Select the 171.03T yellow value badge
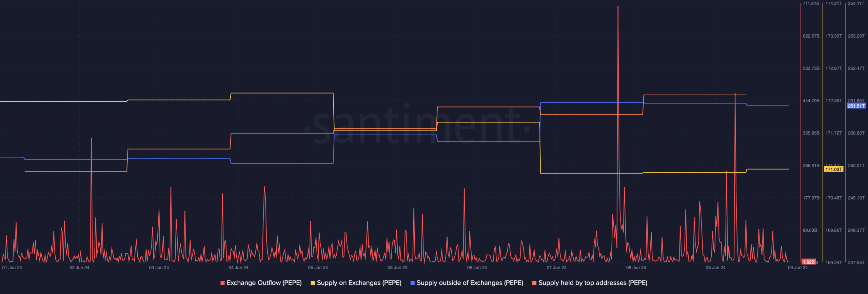The image size is (868, 294). 833,169
